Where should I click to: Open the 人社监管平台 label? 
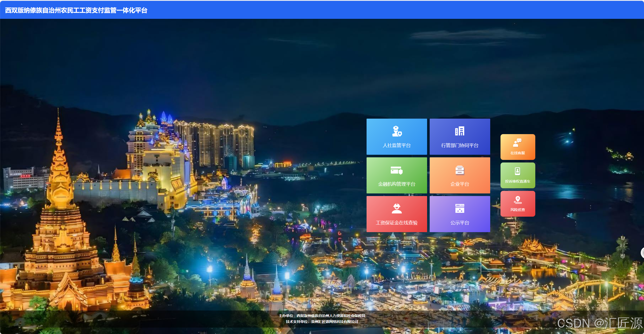tap(397, 145)
